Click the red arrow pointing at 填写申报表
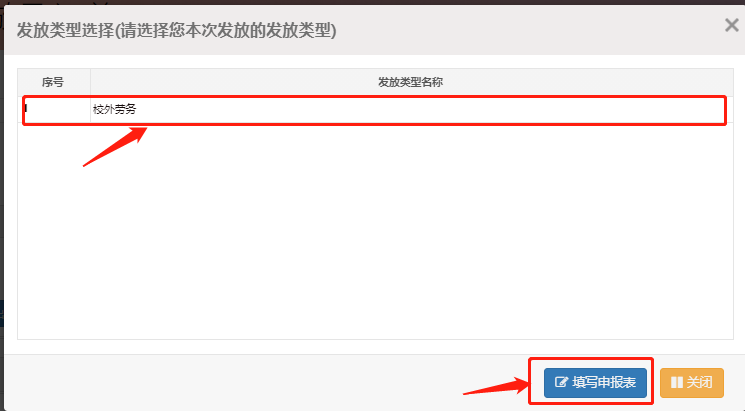745x411 pixels. [497, 385]
